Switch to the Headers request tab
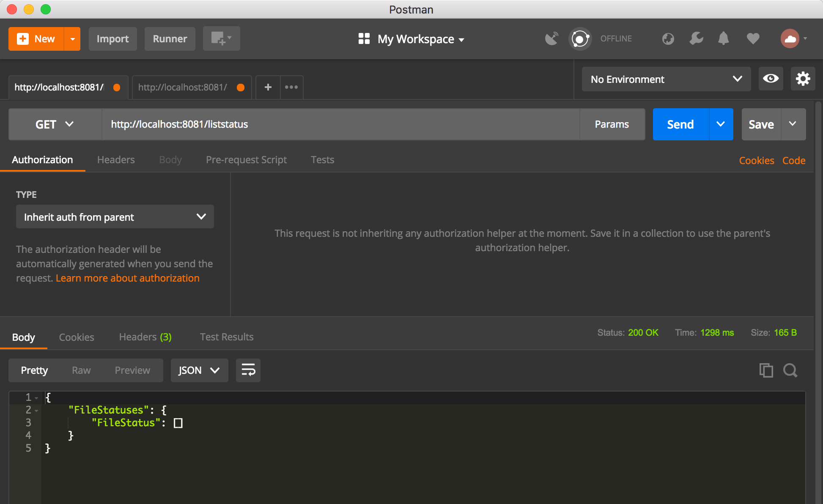Viewport: 823px width, 504px height. (116, 160)
